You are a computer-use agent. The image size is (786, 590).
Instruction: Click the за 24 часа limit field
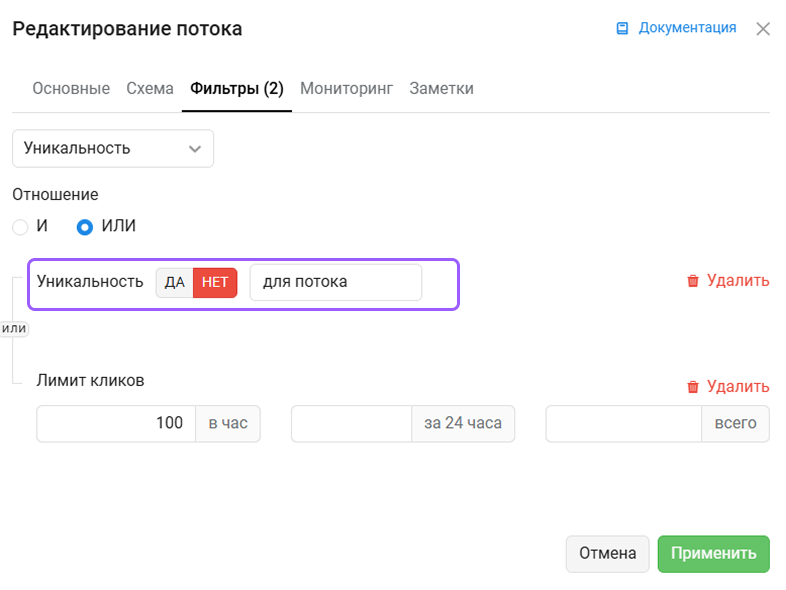(351, 424)
